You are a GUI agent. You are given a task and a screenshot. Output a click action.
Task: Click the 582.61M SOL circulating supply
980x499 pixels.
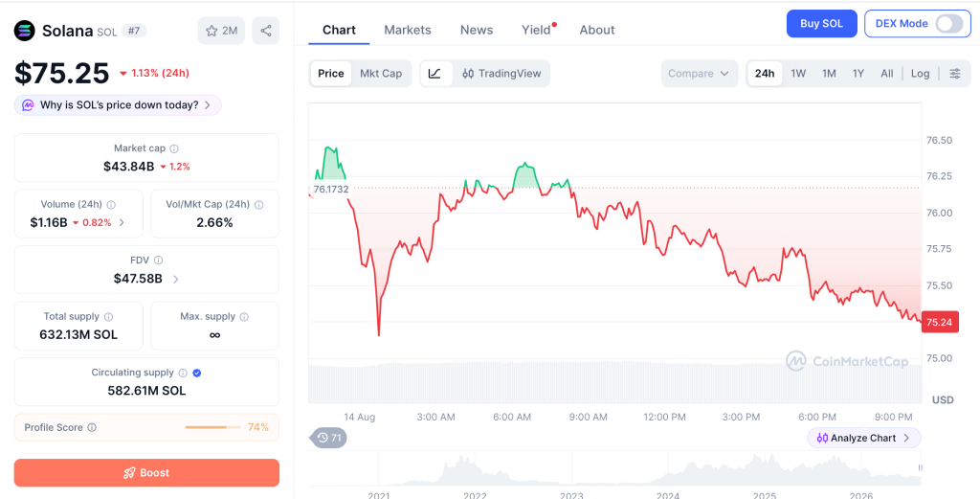coord(146,392)
